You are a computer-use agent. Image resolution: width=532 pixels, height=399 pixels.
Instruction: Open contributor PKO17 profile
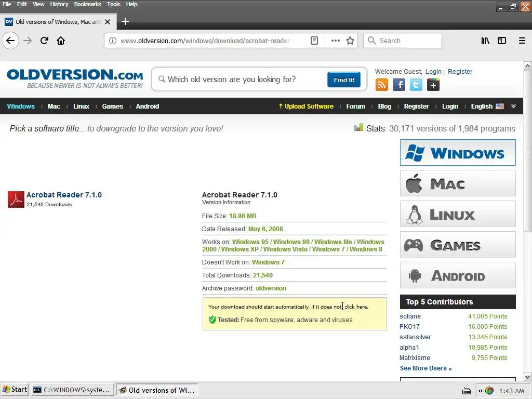pos(409,327)
